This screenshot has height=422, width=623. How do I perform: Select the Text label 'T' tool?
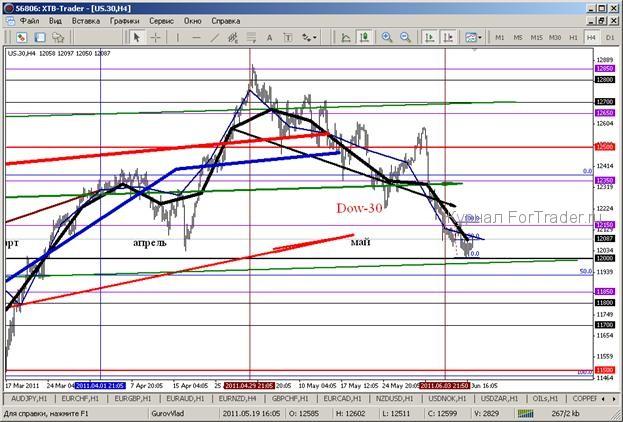tap(288, 38)
